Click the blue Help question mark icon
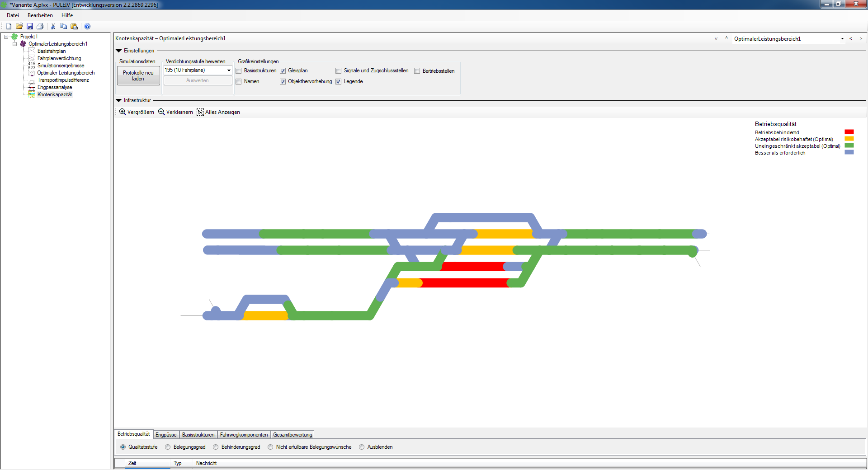868x470 pixels. (x=87, y=27)
